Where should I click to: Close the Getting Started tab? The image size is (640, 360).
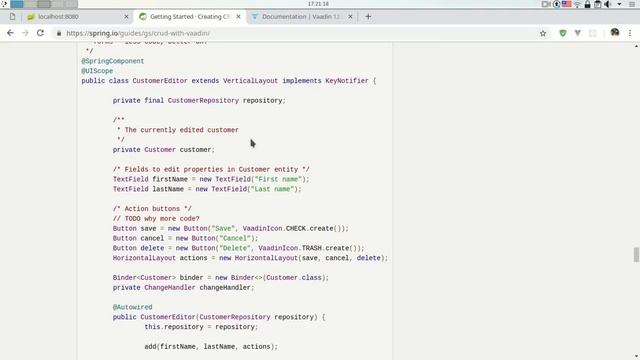pos(238,17)
